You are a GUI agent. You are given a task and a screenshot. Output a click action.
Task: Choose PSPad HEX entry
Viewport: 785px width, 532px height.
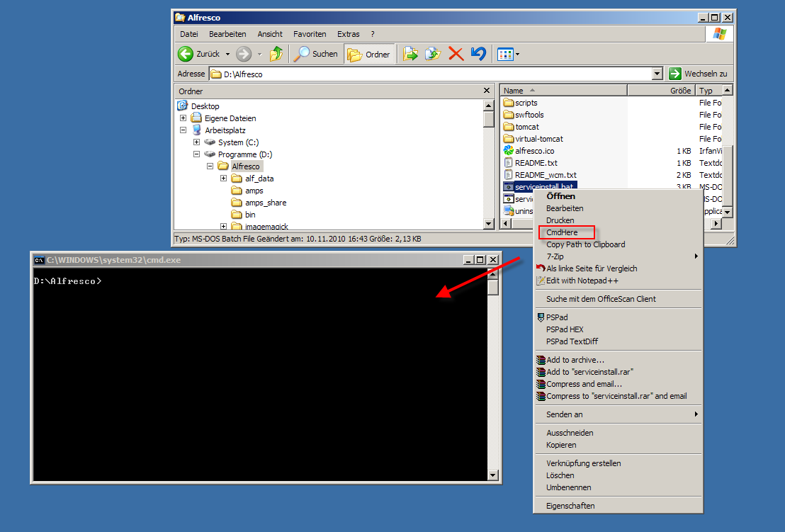pos(618,329)
